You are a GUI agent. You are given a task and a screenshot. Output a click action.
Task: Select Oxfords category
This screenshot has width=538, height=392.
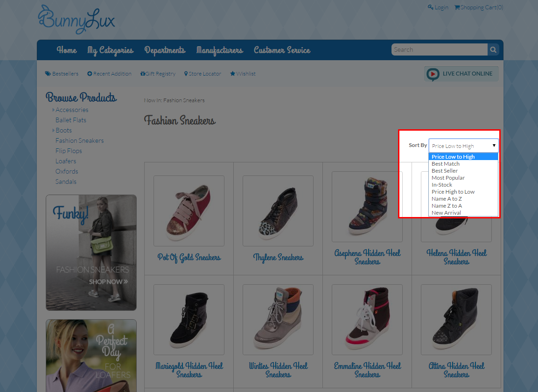(67, 172)
